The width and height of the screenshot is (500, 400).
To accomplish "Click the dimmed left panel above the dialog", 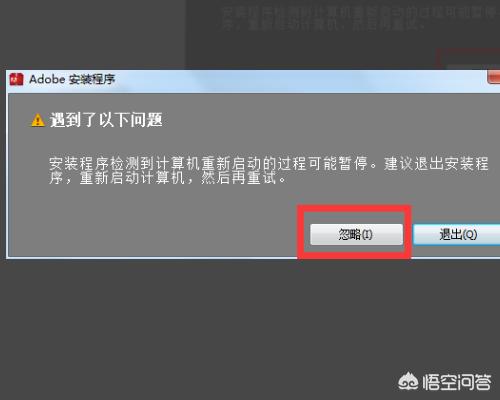I will (x=92, y=33).
